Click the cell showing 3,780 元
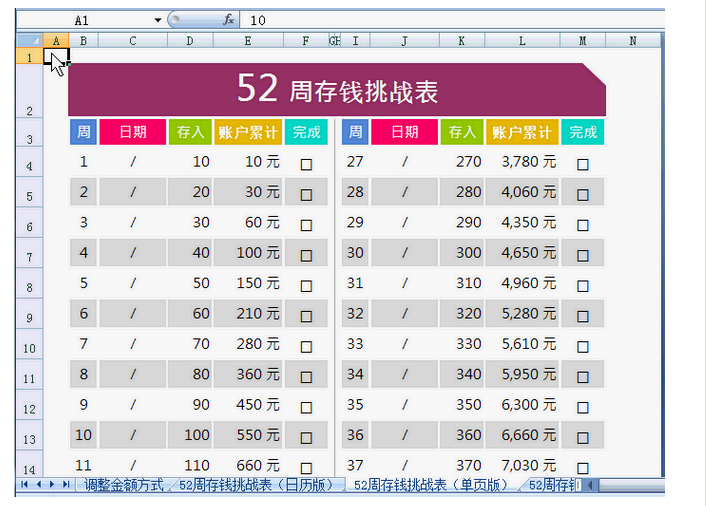 click(x=522, y=162)
